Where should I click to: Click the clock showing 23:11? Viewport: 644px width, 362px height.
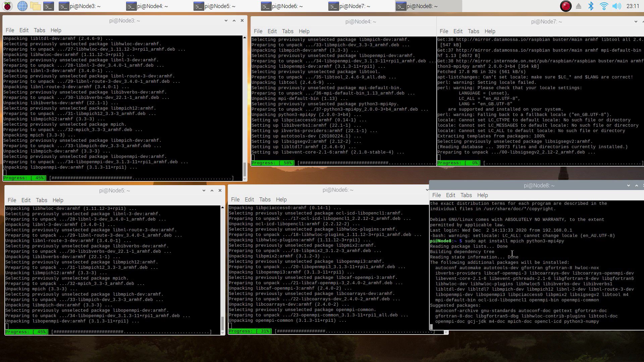633,6
